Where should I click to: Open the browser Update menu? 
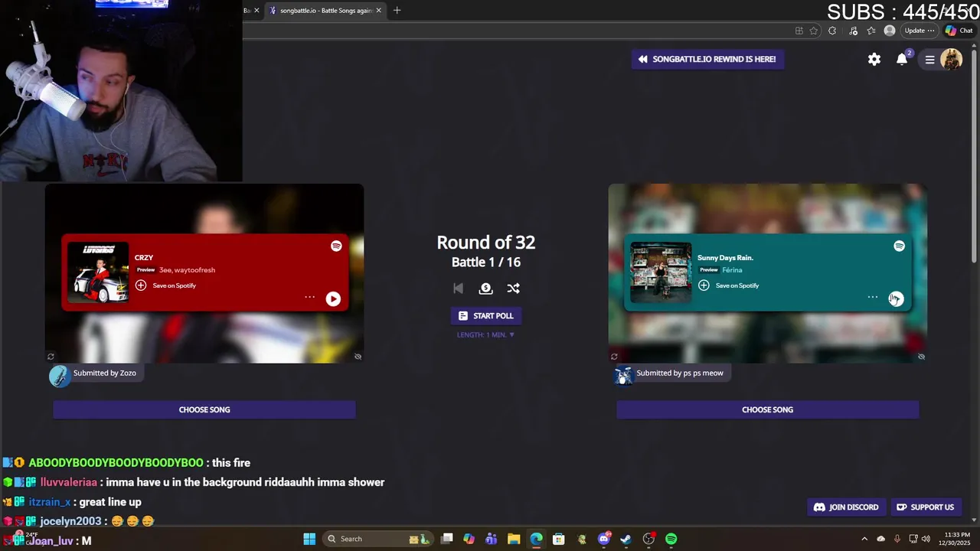[919, 31]
